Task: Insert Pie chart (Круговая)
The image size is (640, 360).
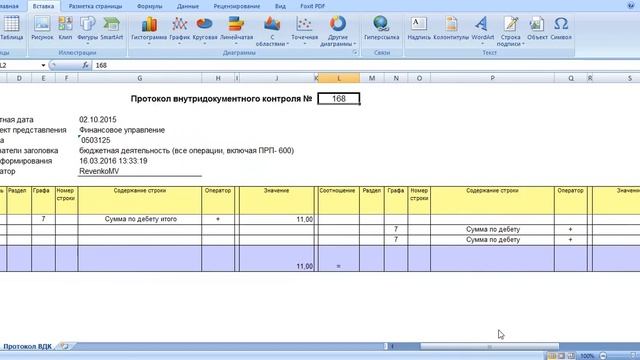Action: [x=204, y=29]
